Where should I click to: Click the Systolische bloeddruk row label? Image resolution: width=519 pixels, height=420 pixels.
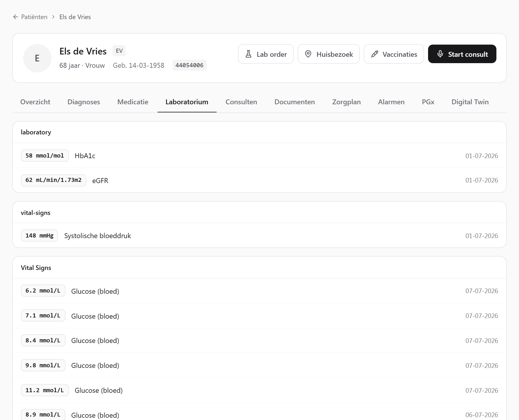(98, 236)
